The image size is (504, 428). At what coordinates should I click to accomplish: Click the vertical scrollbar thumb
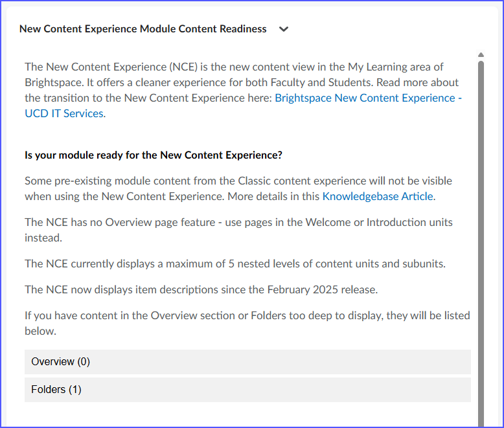(x=481, y=240)
